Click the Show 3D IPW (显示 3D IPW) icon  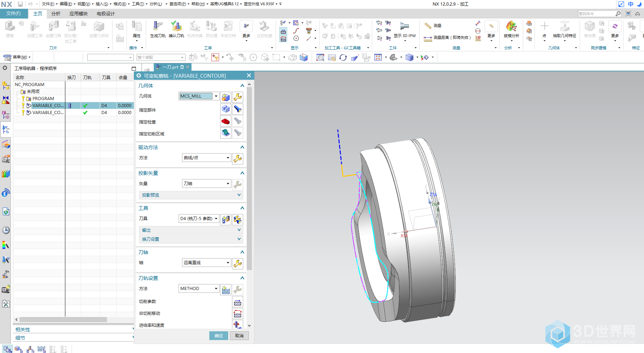(405, 27)
